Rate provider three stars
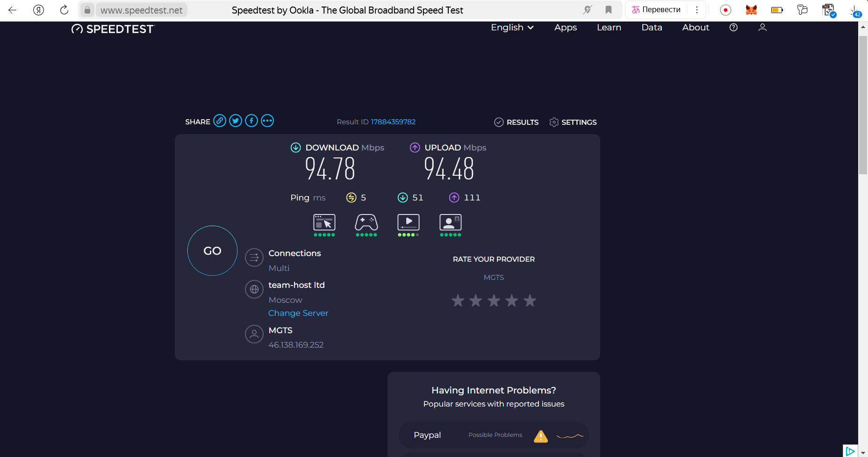This screenshot has height=457, width=868. tap(494, 300)
